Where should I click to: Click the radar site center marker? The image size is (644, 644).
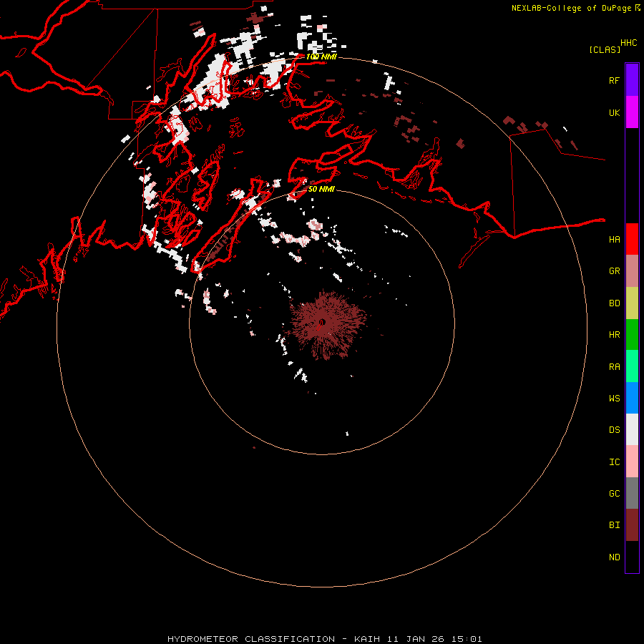(322, 322)
